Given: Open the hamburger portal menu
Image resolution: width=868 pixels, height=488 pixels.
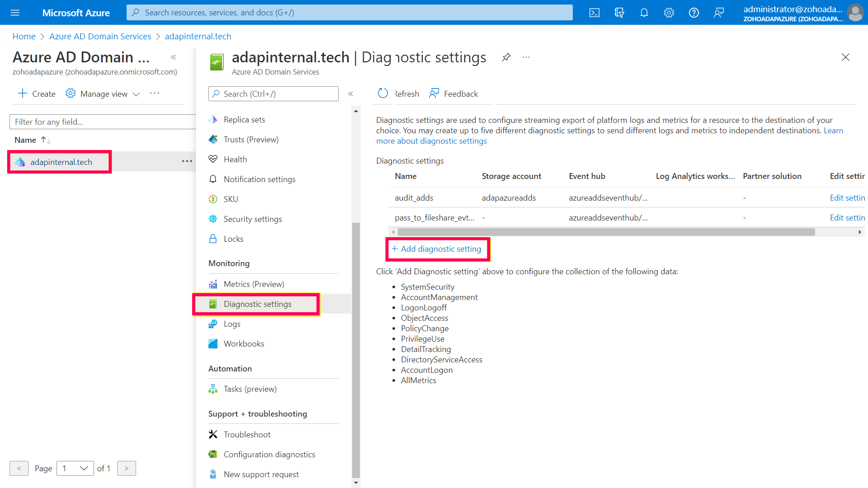Looking at the screenshot, I should point(15,13).
